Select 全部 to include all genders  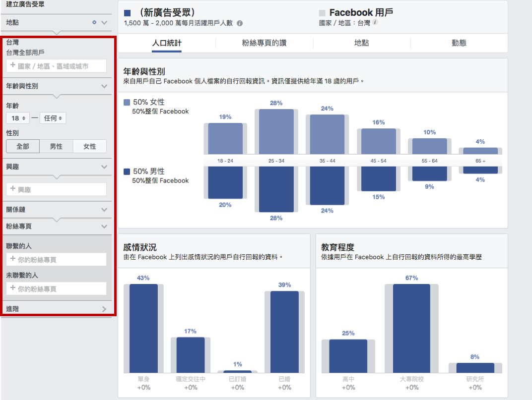click(x=22, y=146)
